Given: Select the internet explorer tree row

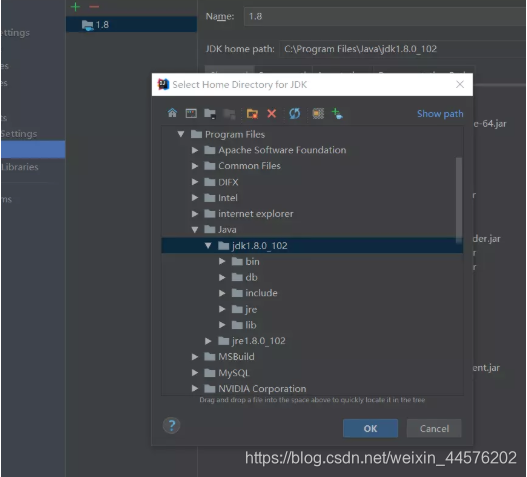Looking at the screenshot, I should pos(312,213).
